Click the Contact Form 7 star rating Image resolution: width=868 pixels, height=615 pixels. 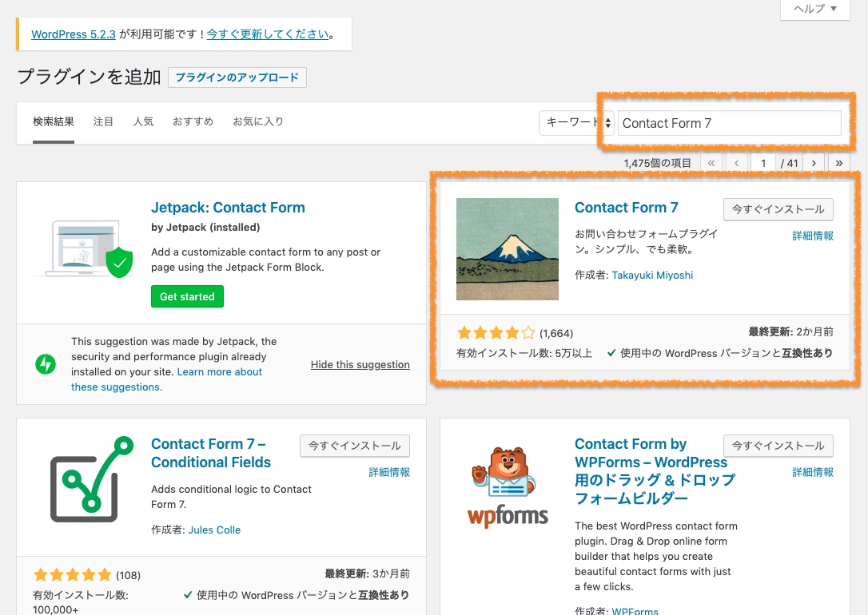click(x=496, y=333)
